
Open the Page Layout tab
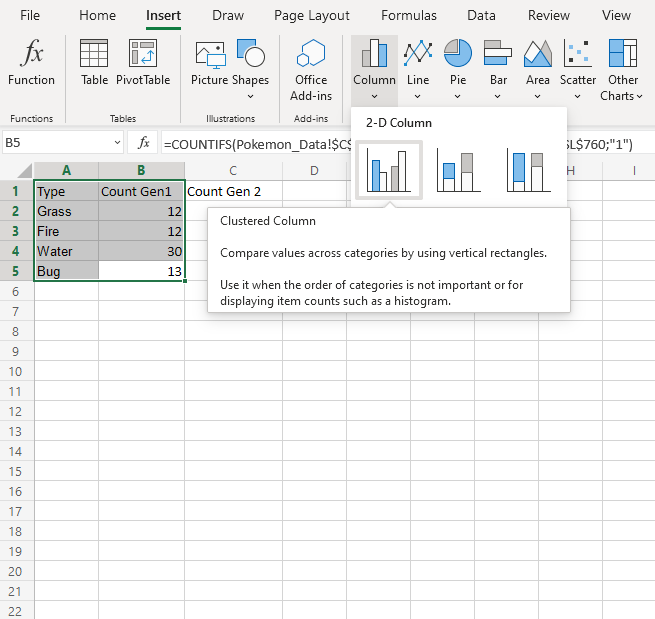click(x=312, y=15)
